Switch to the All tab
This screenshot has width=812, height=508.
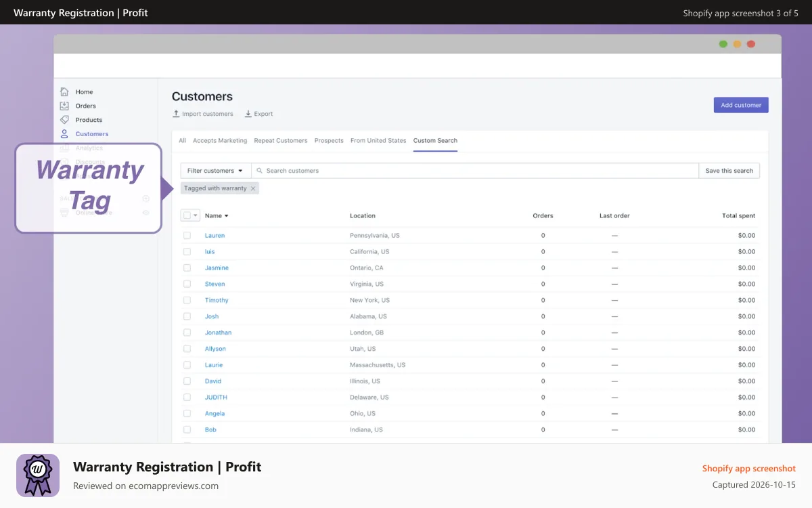coord(182,141)
